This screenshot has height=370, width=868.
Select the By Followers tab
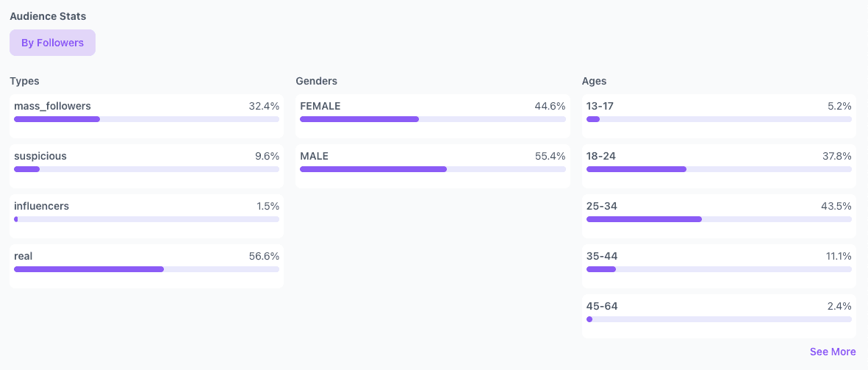point(52,43)
